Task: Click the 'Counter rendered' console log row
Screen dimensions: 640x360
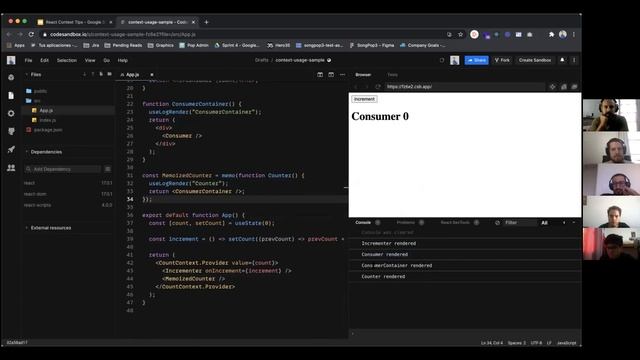Action: 465,276
